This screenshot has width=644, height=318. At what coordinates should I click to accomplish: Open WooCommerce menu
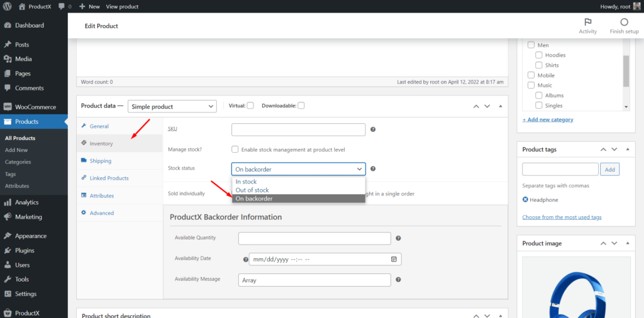point(34,107)
